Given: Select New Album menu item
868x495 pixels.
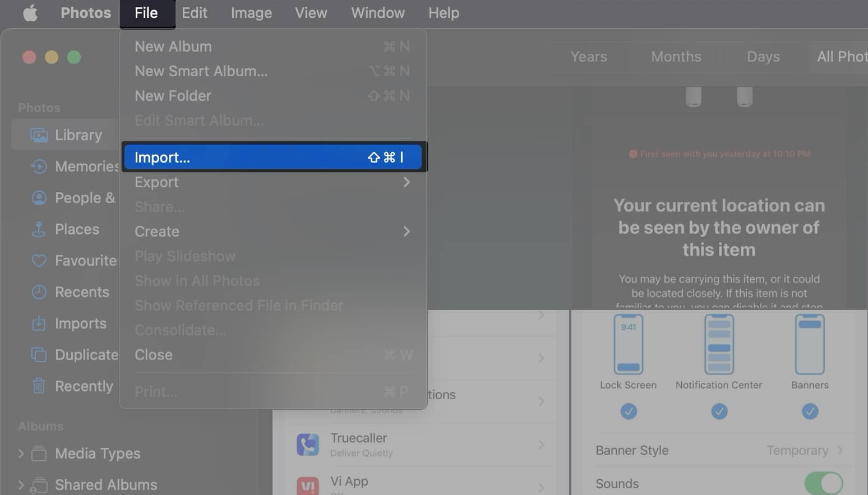Looking at the screenshot, I should [273, 47].
